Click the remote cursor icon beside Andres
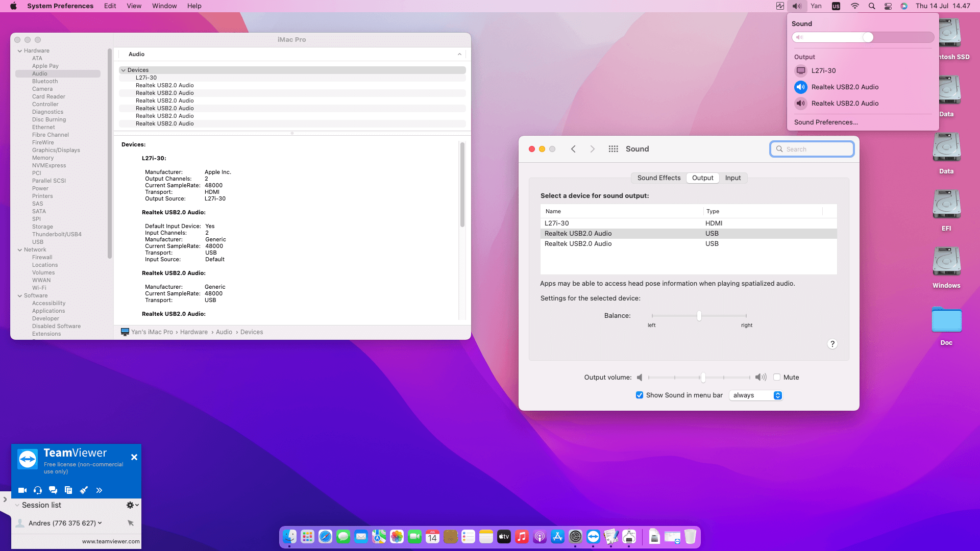 [x=131, y=523]
